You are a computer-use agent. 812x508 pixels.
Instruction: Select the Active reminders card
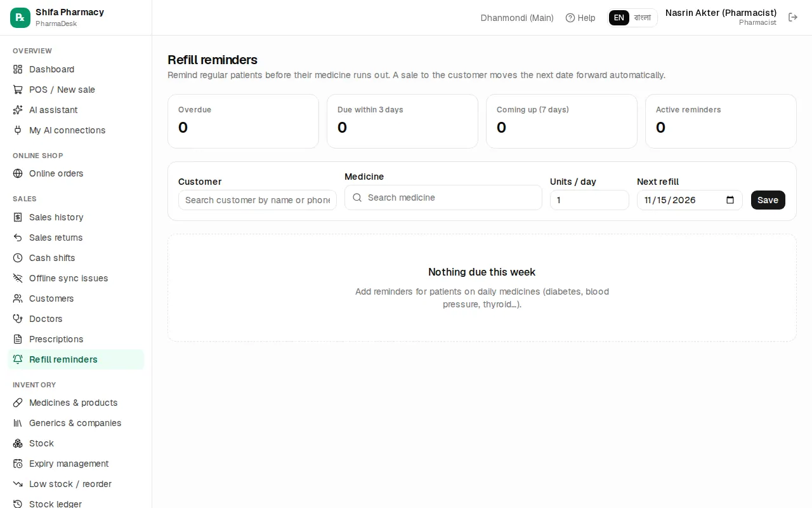(721, 121)
